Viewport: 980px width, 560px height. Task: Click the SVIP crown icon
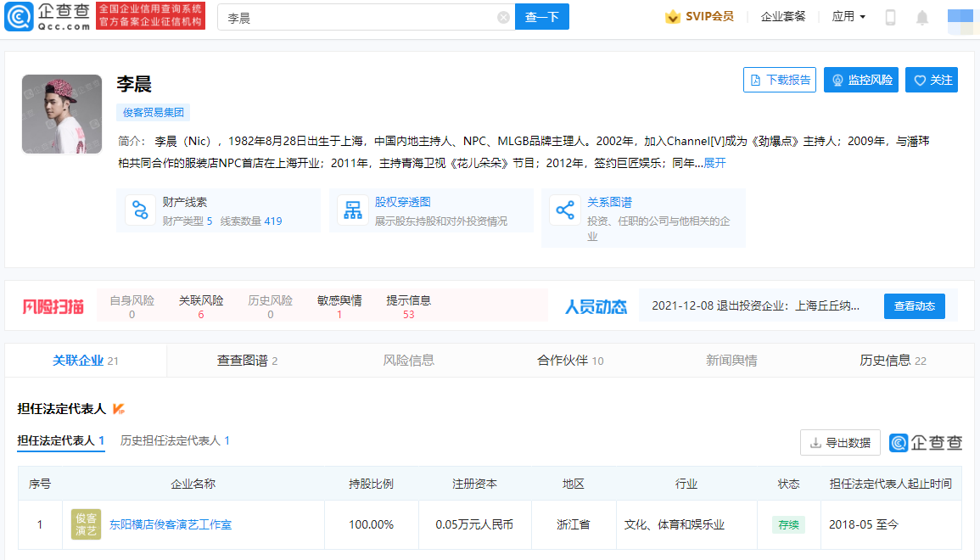673,17
